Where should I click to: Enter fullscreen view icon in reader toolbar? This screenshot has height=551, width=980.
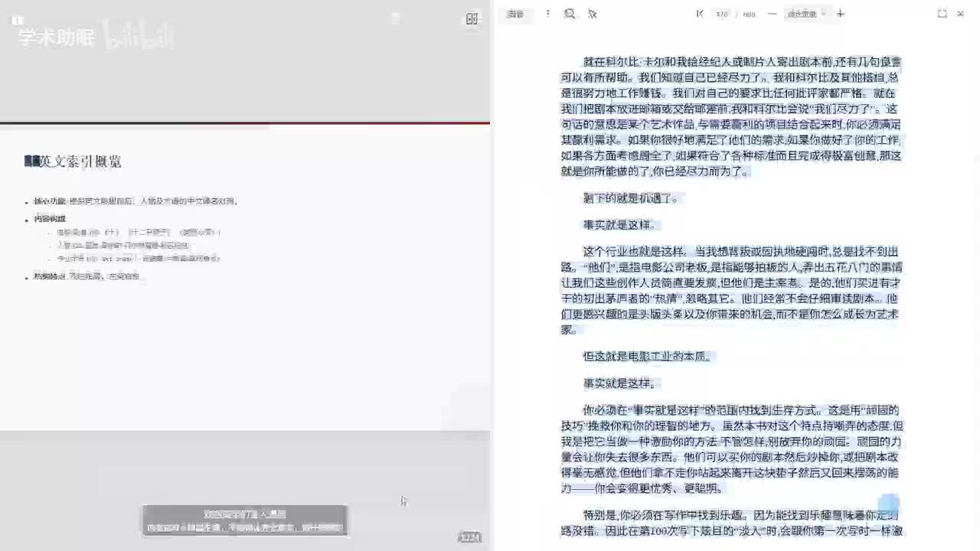click(x=942, y=14)
